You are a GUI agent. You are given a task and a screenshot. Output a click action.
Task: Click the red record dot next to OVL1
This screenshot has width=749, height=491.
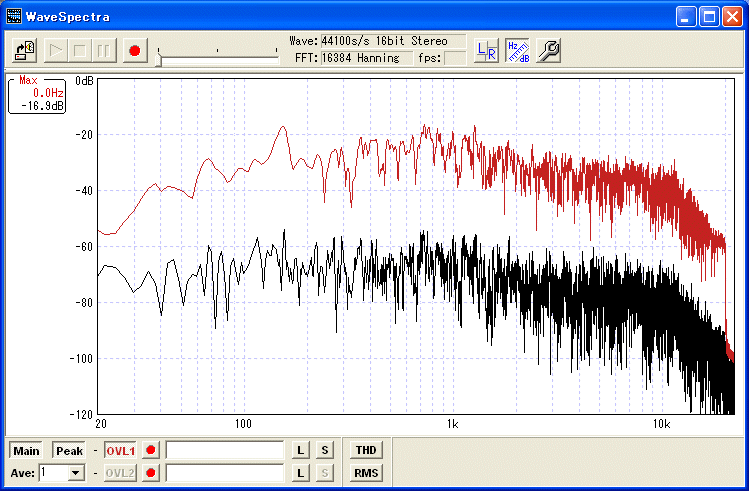tap(152, 451)
